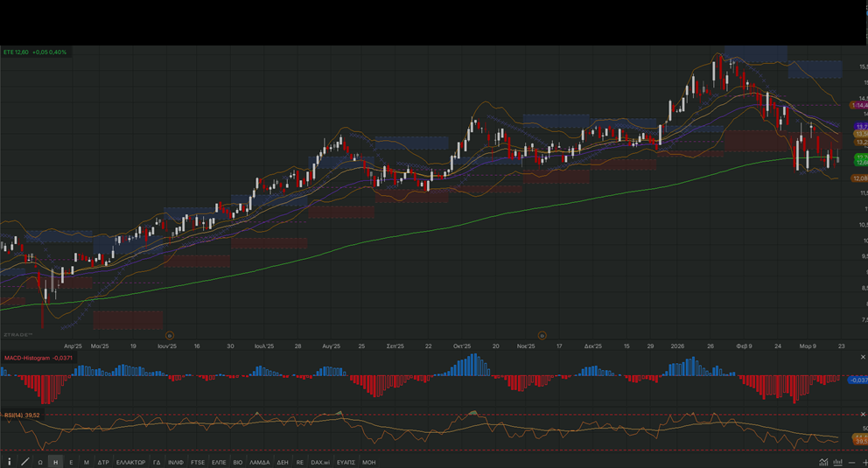This screenshot has width=868, height=468.
Task: Switch to the ΔΤΡ symbol
Action: point(103,462)
